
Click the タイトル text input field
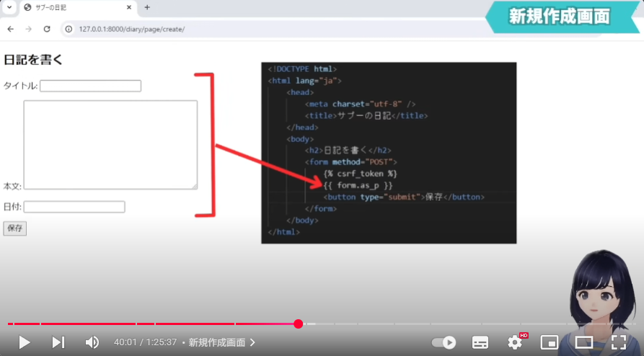(x=90, y=86)
